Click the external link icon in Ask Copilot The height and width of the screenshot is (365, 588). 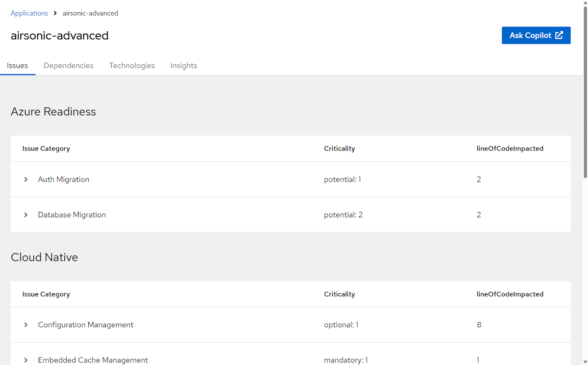[x=559, y=35]
